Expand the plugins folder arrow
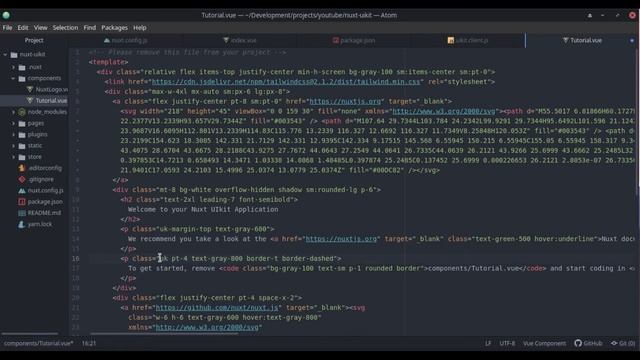The width and height of the screenshot is (640, 360). point(13,134)
